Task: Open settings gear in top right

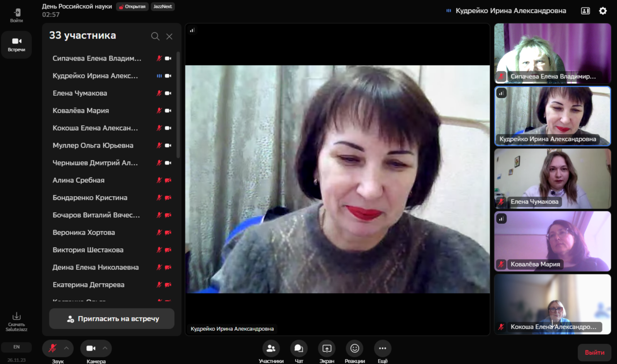Action: [x=602, y=11]
